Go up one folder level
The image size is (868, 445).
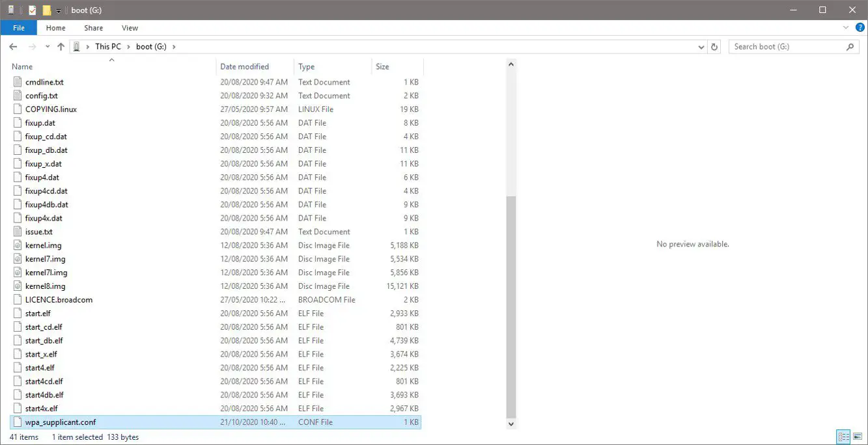click(61, 47)
